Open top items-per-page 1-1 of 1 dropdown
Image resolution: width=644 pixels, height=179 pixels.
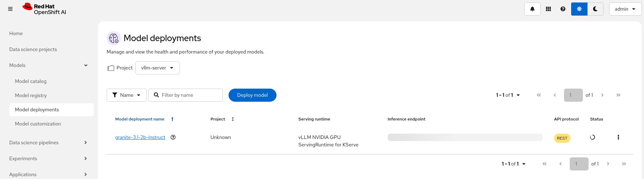tap(508, 95)
